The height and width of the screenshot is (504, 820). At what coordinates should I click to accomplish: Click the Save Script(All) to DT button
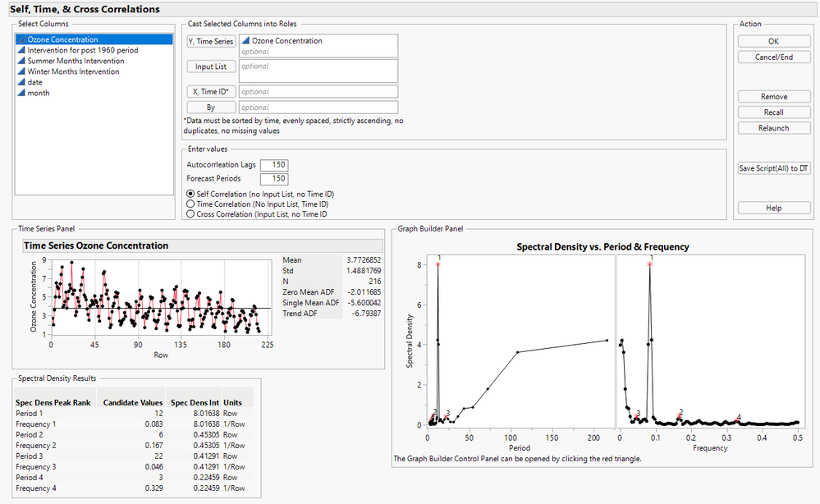pos(773,168)
